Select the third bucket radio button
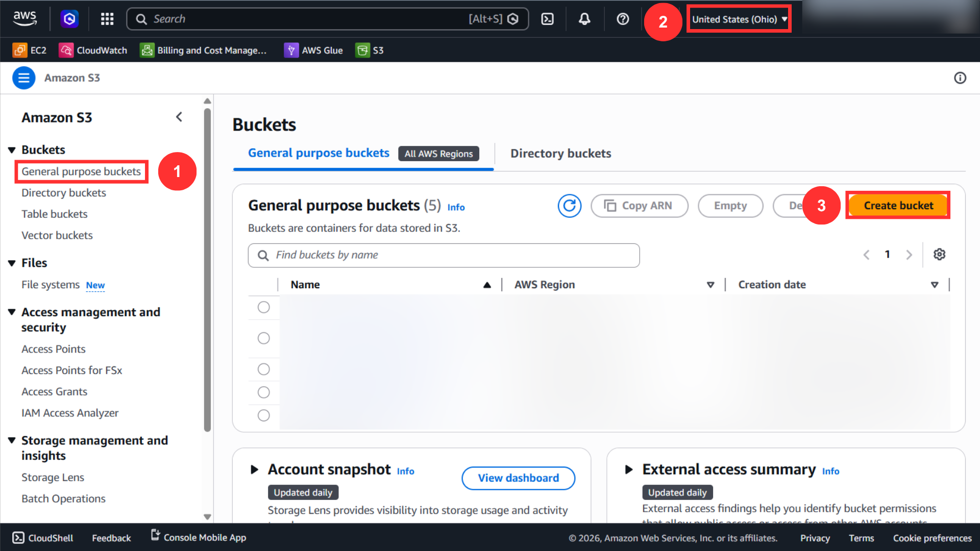Screen dimensions: 980x551 (x=263, y=369)
